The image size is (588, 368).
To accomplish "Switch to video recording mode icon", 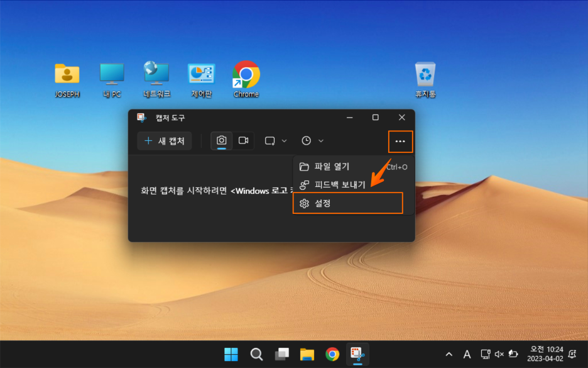I will (x=243, y=141).
